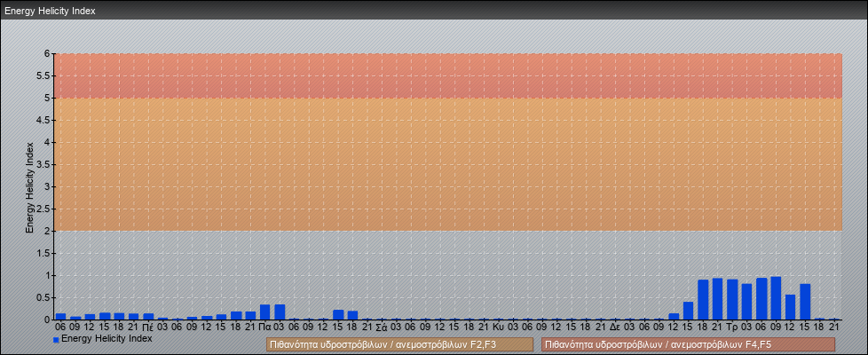The image size is (868, 355).
Task: Select the Κυ day marker on x-axis
Action: tap(499, 327)
